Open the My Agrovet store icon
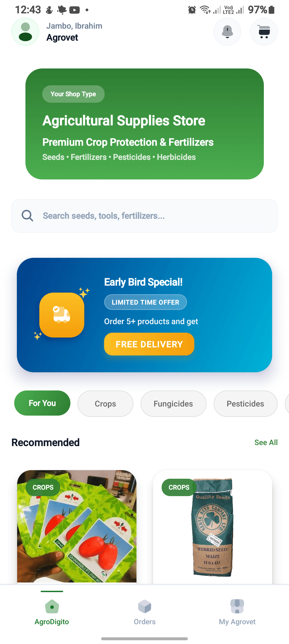The width and height of the screenshot is (289, 644). [x=237, y=607]
